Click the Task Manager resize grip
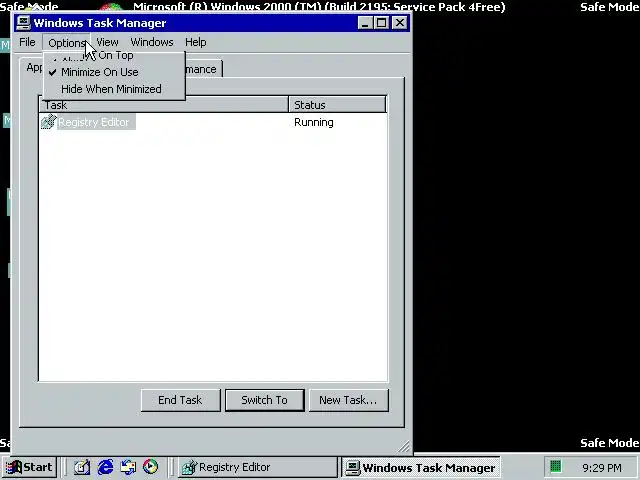The width and height of the screenshot is (640, 480). pos(404,447)
